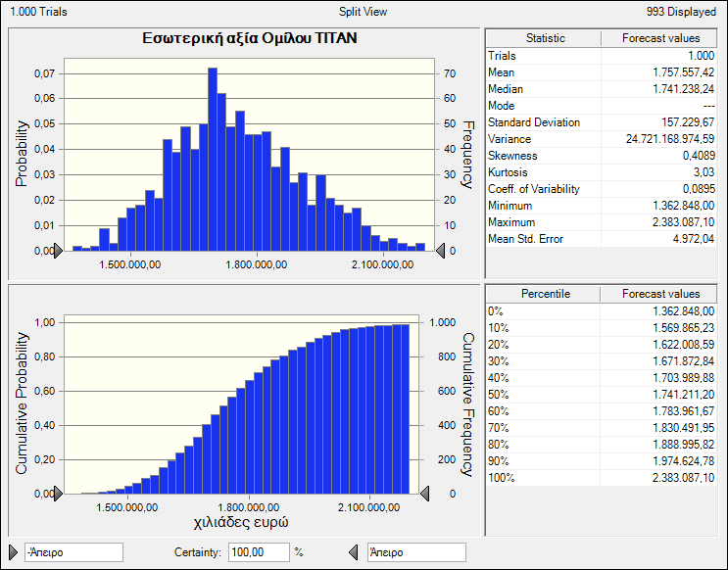Click the 1.000 Trials label
The width and height of the screenshot is (728, 570).
[x=38, y=12]
